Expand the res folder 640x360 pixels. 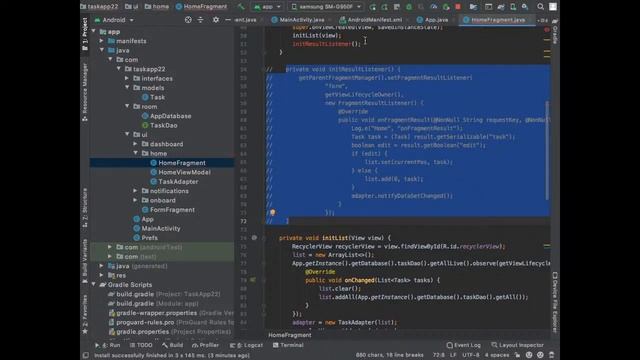click(102, 275)
